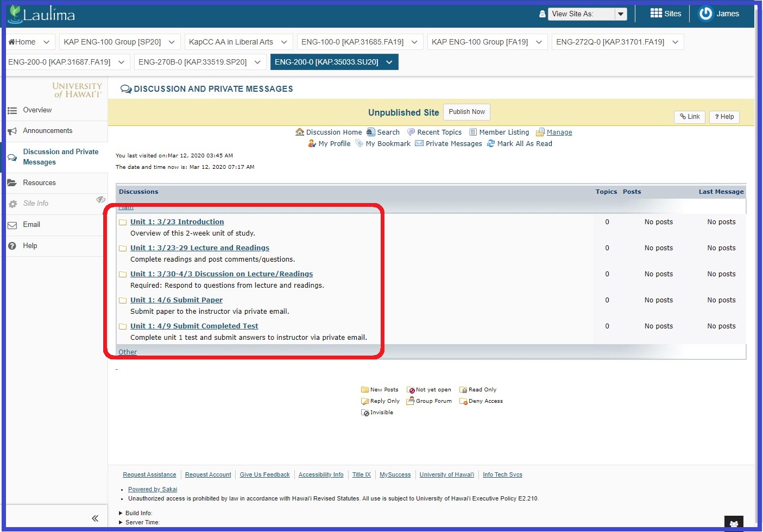
Task: Open Search in discussion toolbar
Action: (x=388, y=132)
